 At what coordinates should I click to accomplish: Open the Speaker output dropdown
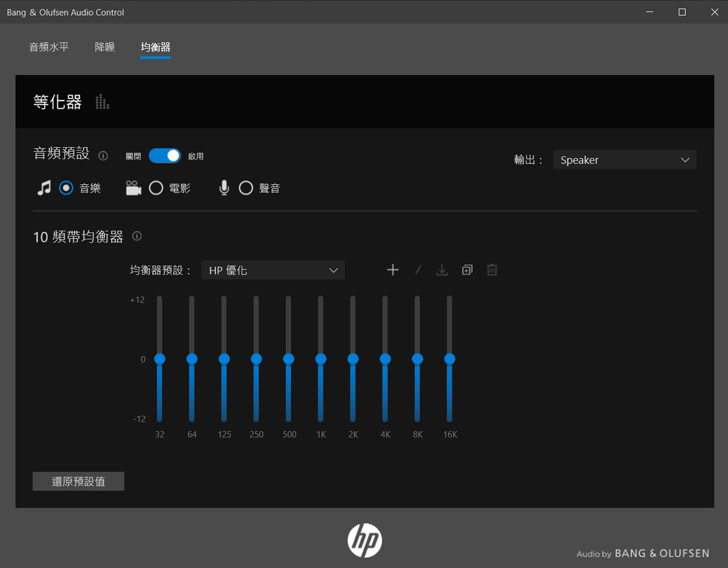pyautogui.click(x=624, y=160)
